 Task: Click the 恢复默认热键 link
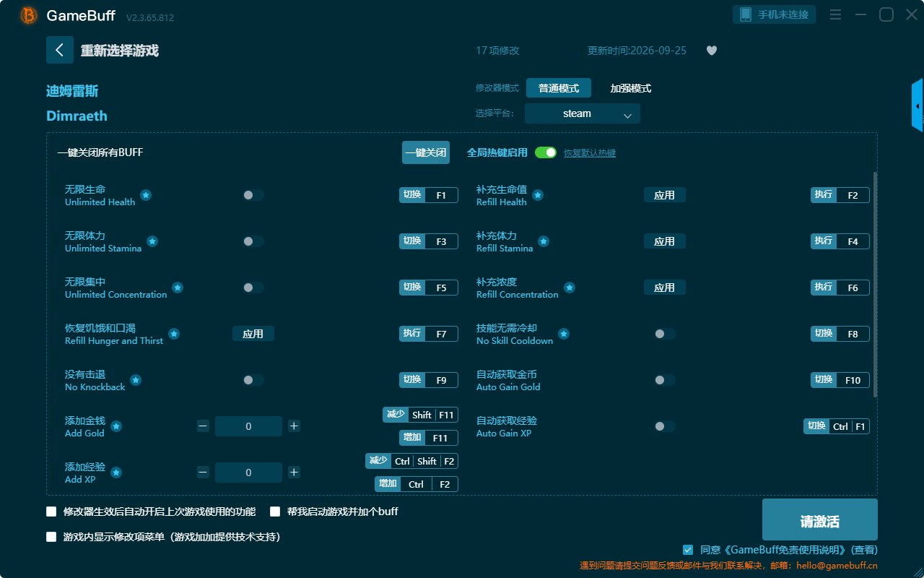pos(590,153)
